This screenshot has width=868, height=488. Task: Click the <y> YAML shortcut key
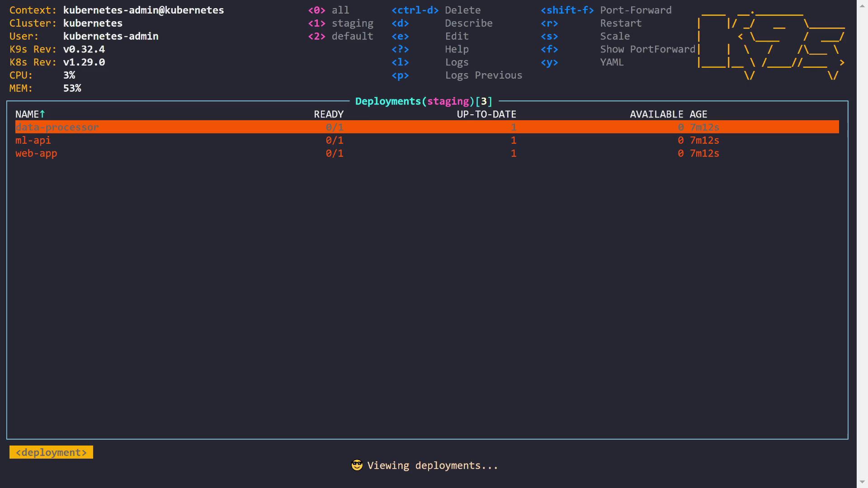click(549, 62)
